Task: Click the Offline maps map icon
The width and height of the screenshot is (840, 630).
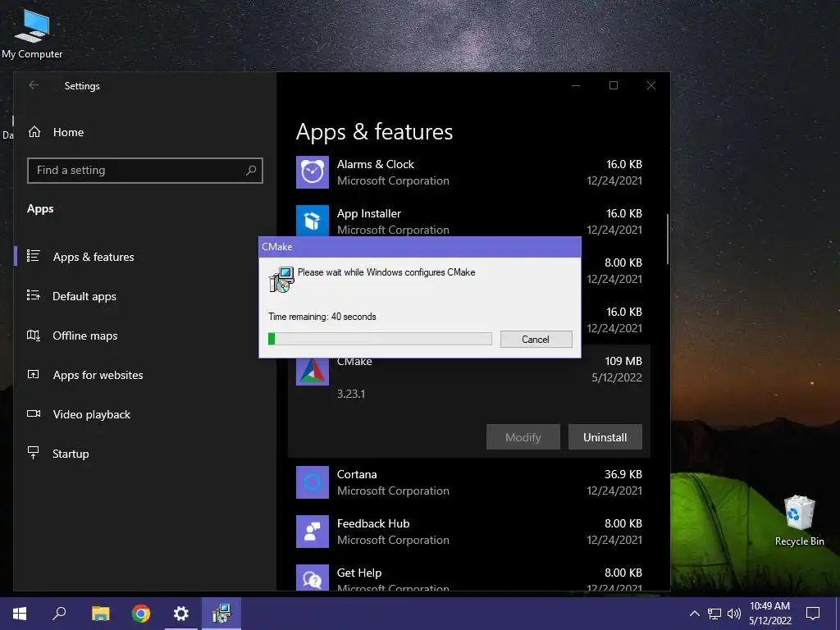Action: (33, 336)
